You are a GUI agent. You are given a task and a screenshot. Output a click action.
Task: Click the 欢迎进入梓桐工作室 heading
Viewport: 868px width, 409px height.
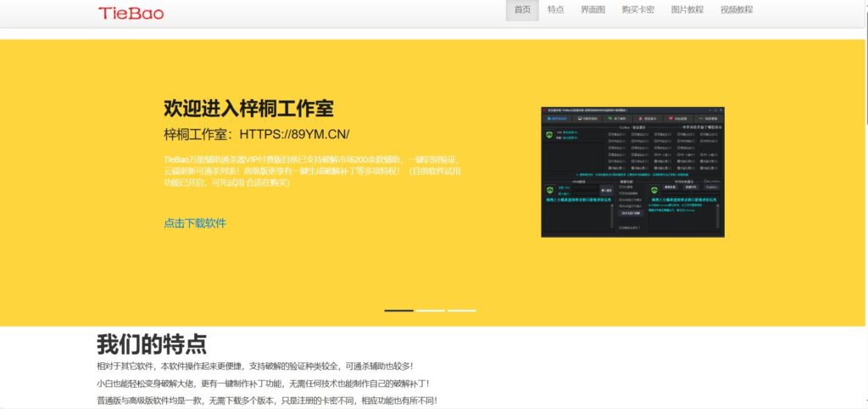pyautogui.click(x=248, y=109)
